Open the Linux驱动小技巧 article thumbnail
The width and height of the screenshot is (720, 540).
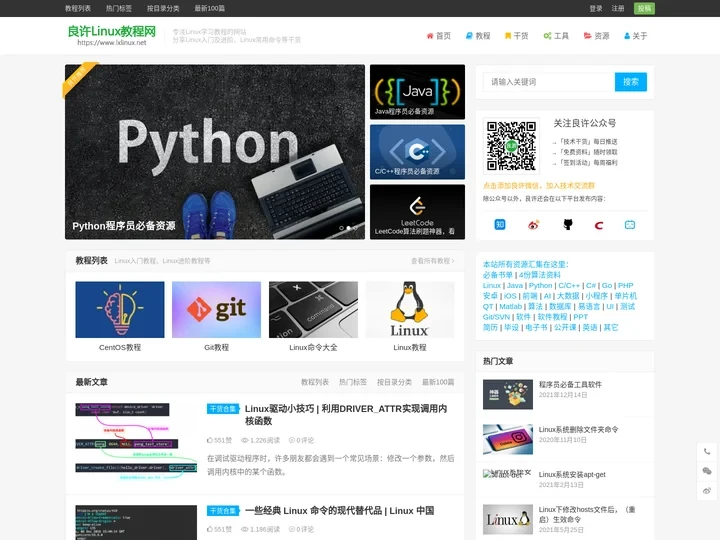coord(136,442)
